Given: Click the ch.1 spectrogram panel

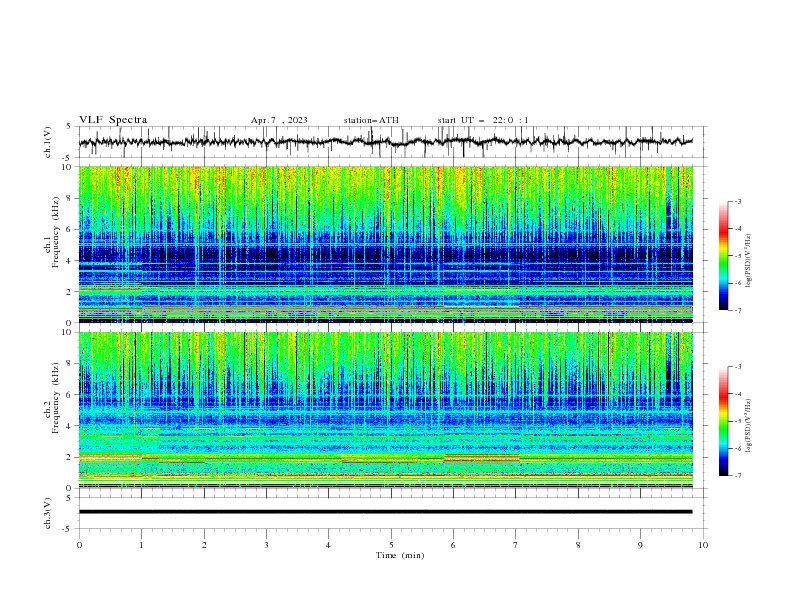Looking at the screenshot, I should [x=386, y=244].
